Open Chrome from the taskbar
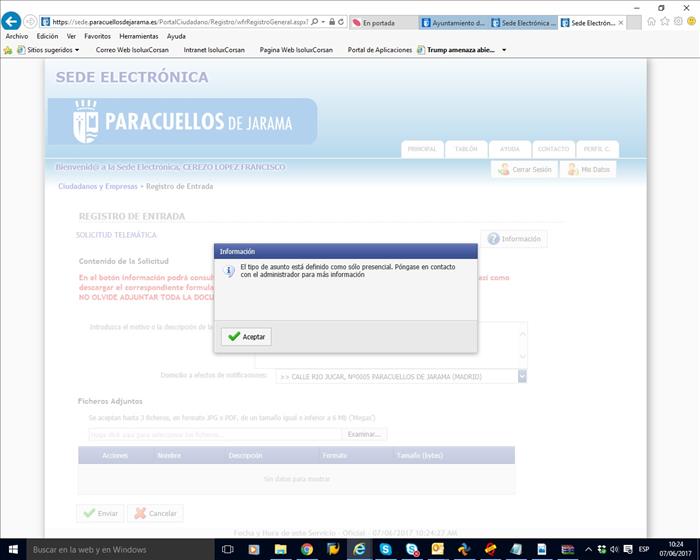 coord(306,549)
